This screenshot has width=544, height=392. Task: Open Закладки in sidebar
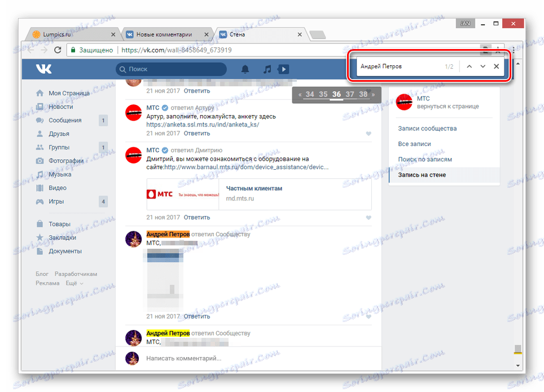click(x=62, y=237)
